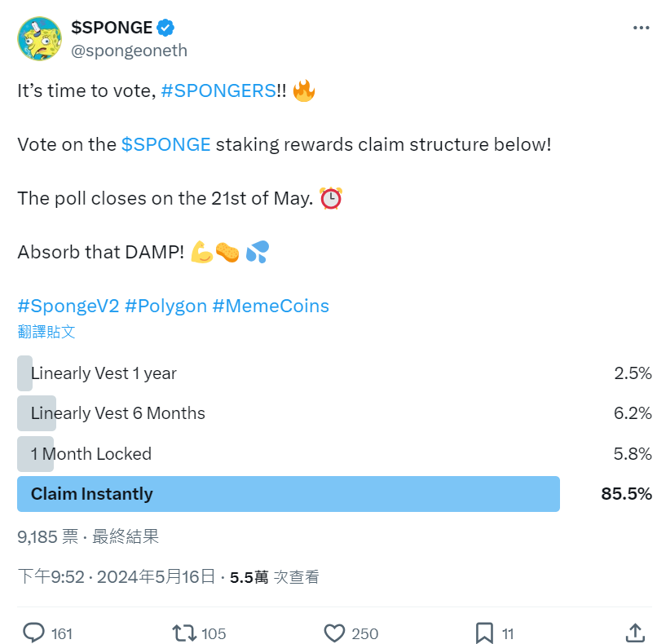657x644 pixels.
Task: Click the post timestamp 下午9:52
Action: pos(51,577)
